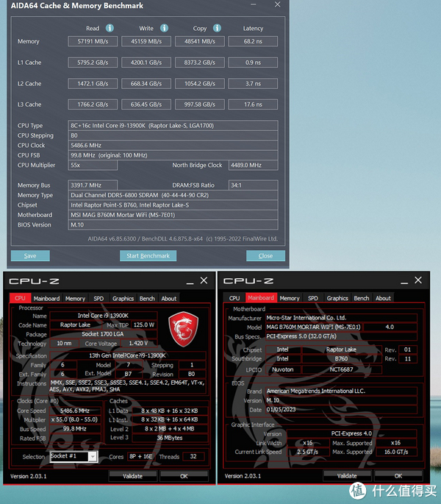Click the Write info icon in AIDA64
Image resolution: width=441 pixels, height=504 pixels.
click(164, 28)
